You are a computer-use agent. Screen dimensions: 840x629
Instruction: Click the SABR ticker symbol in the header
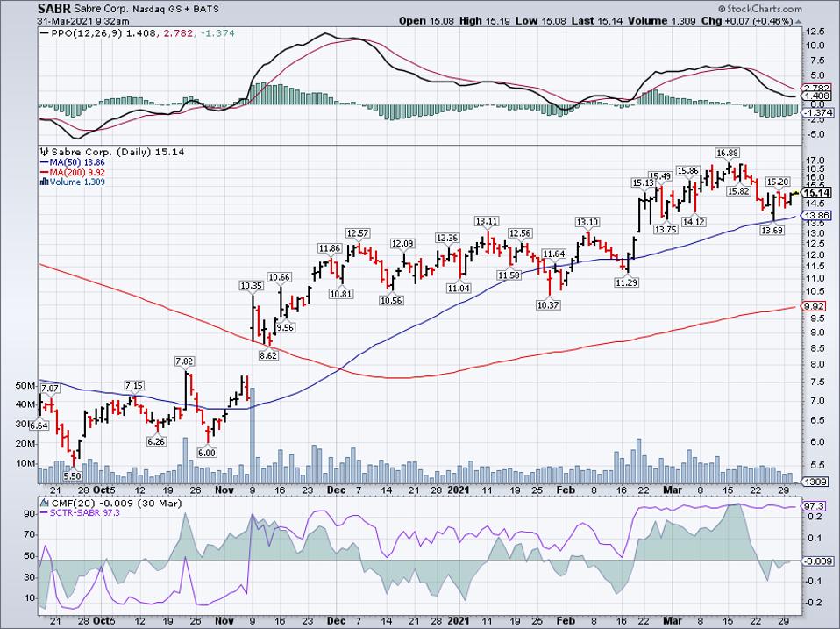[x=53, y=9]
